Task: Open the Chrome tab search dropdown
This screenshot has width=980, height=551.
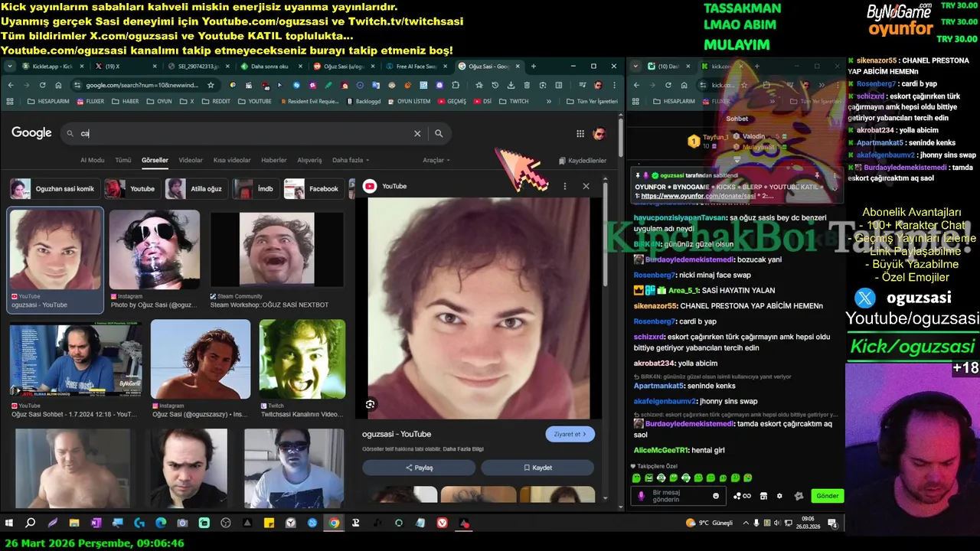Action: click(x=11, y=67)
